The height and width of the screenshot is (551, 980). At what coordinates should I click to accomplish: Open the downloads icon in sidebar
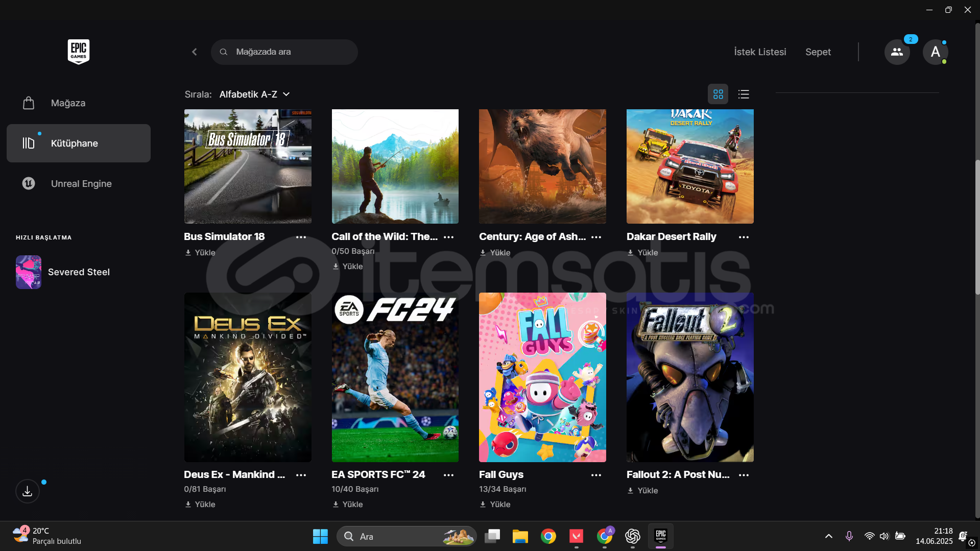tap(28, 491)
